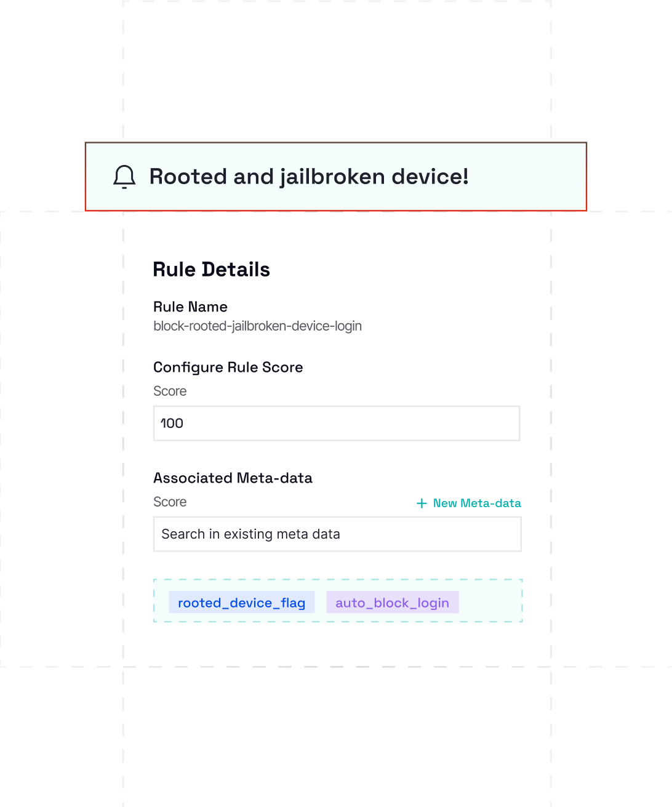Viewport: 672px width, 807px height.
Task: Click the dashed meta-data tag container
Action: tap(337, 601)
